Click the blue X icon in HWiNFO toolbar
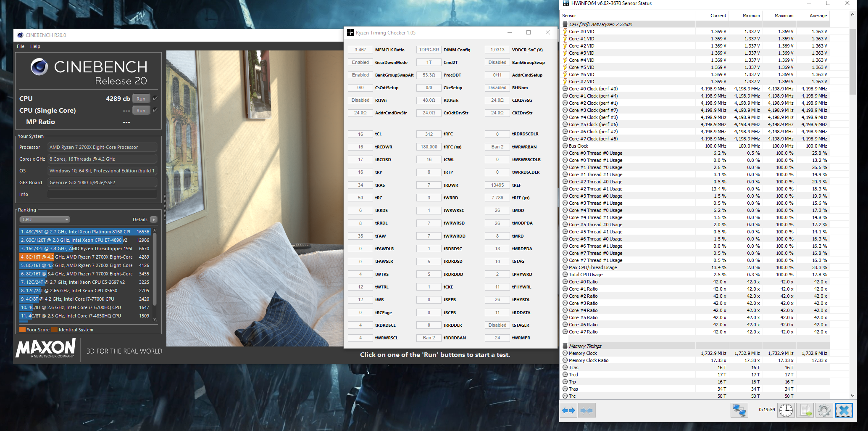 (x=844, y=410)
